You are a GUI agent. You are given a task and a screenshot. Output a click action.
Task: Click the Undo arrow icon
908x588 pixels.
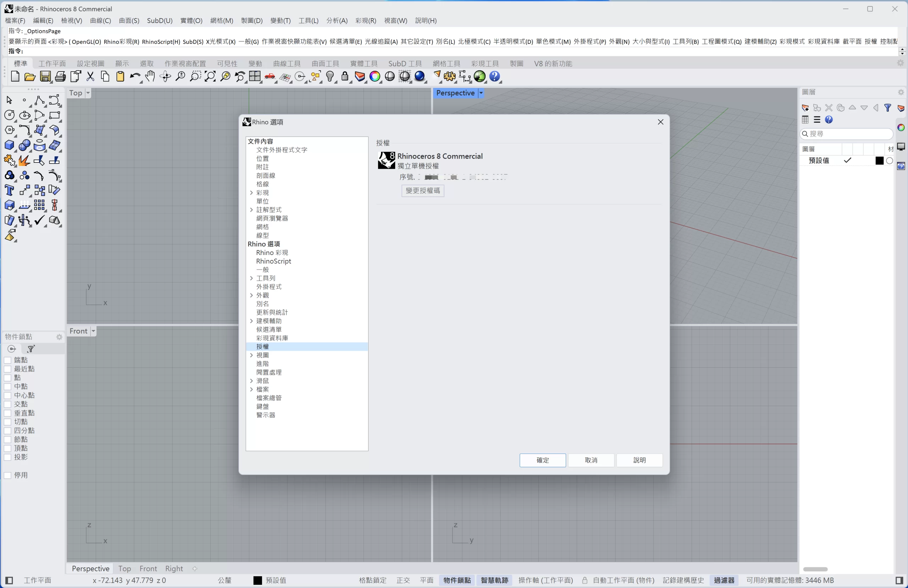(x=134, y=77)
